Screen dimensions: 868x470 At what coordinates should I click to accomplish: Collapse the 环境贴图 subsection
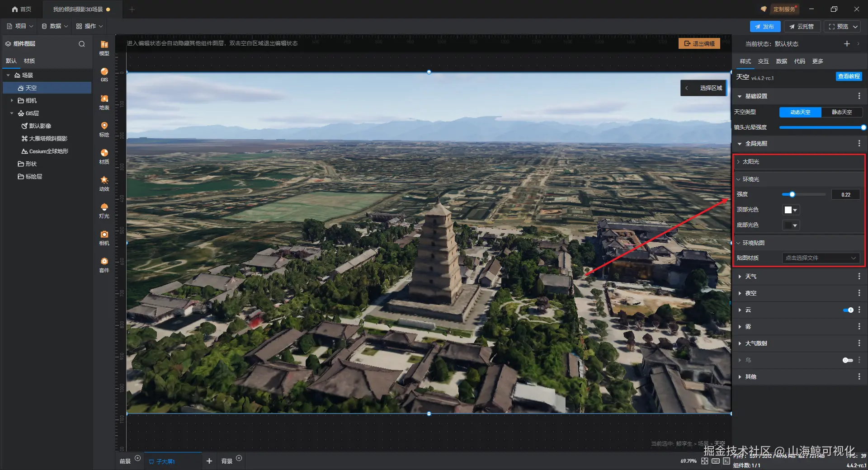[738, 243]
